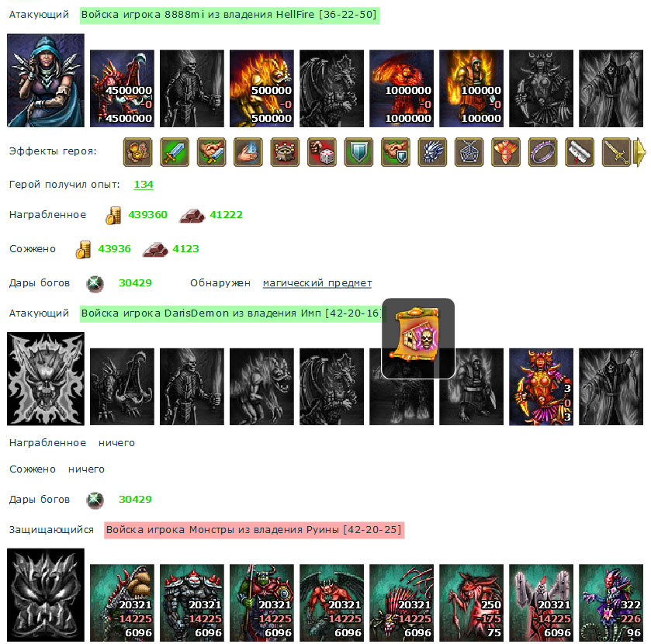Expand hero effects with the yellow arrow
The height and width of the screenshot is (644, 651).
[639, 152]
